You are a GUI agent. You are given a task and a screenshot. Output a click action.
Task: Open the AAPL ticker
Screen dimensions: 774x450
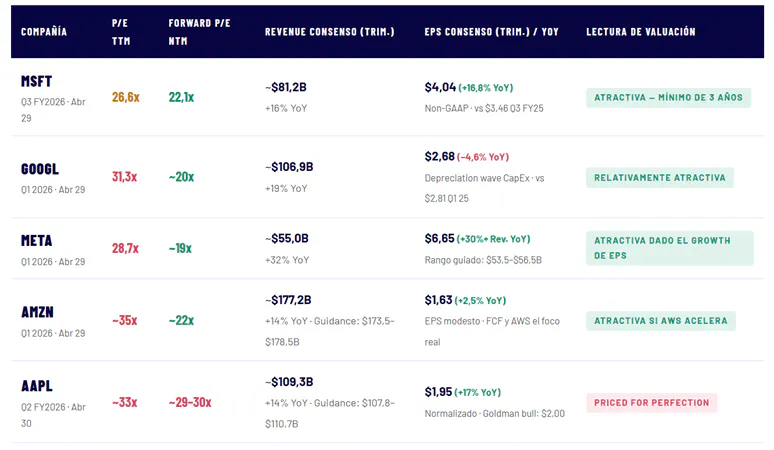(37, 386)
